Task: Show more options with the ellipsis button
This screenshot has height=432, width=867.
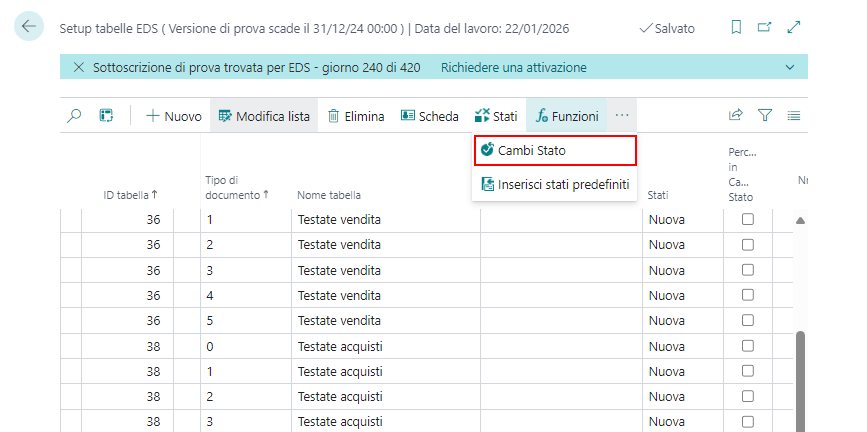Action: [x=622, y=116]
